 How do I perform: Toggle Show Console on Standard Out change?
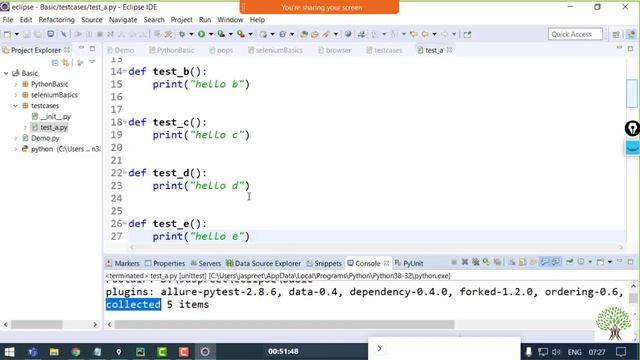coord(544,262)
